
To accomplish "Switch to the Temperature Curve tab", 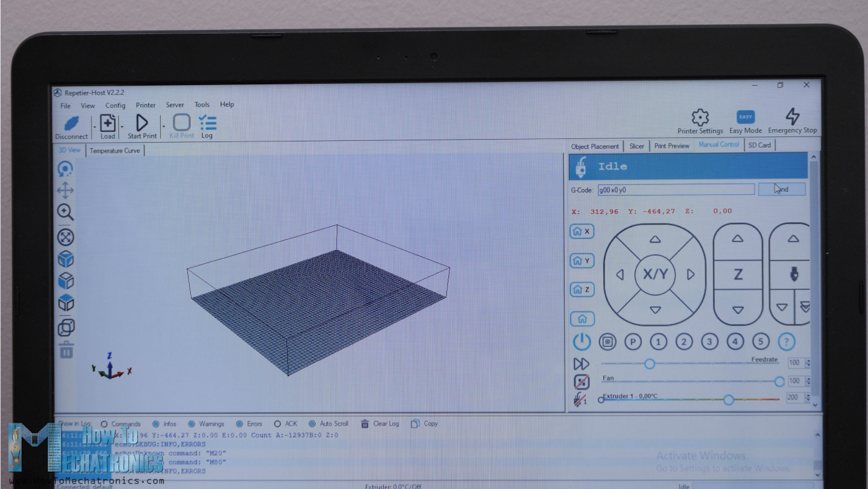I will (x=115, y=150).
